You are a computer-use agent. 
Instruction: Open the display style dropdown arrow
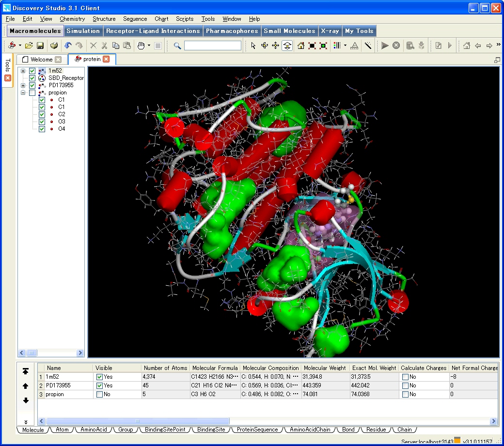click(345, 46)
